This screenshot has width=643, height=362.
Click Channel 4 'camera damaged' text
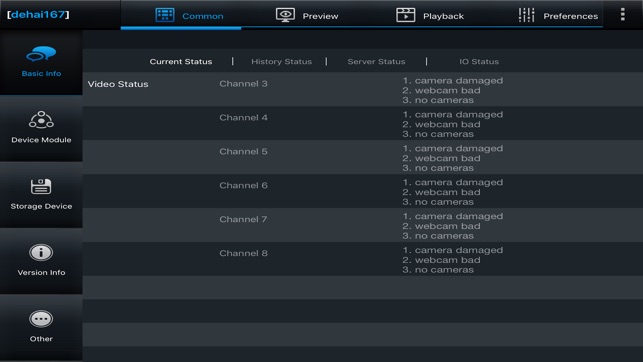click(x=453, y=115)
